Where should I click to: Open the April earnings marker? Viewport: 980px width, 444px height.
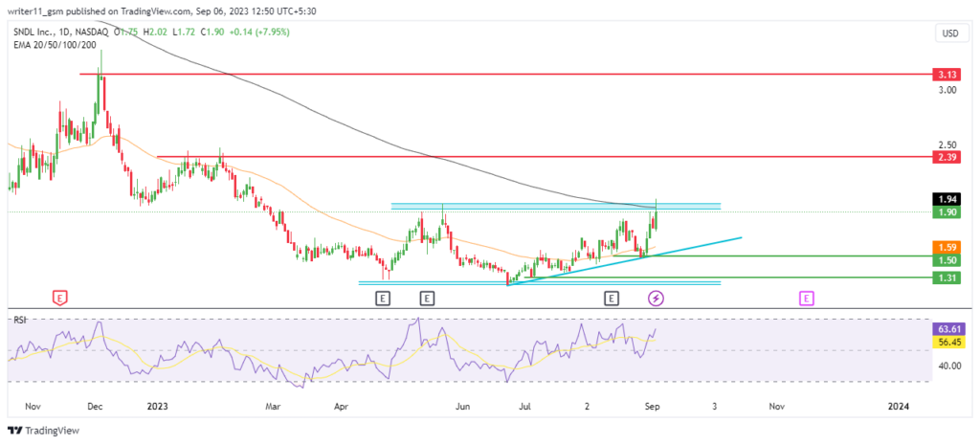[x=383, y=299]
